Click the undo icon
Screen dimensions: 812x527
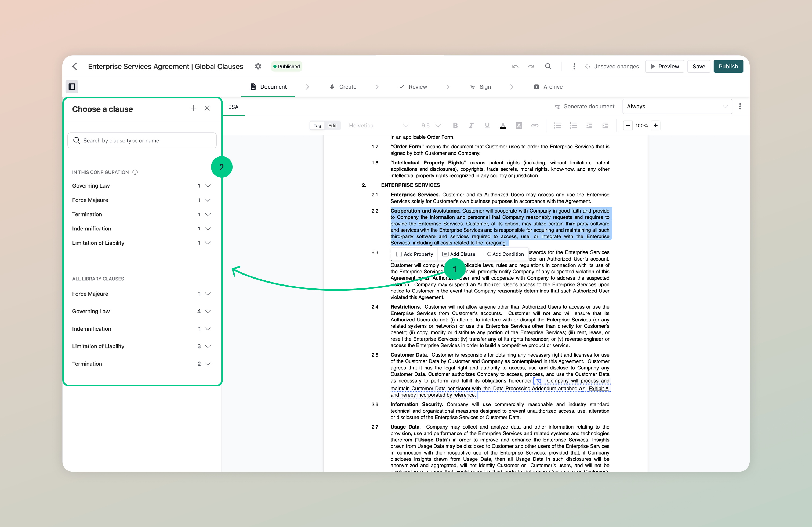pyautogui.click(x=515, y=67)
